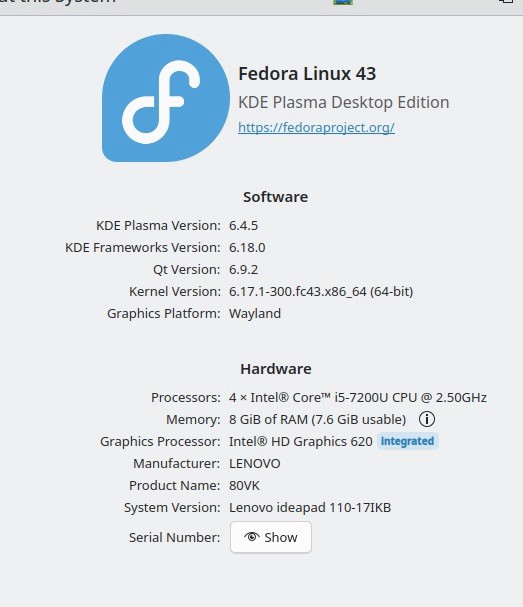Click the Intel HD Graphics 620 text

click(300, 442)
